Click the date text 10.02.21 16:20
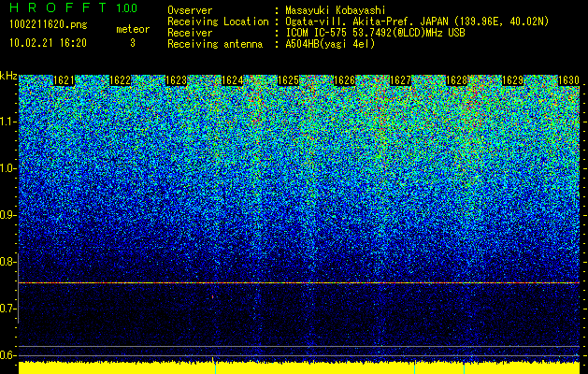This screenshot has width=588, height=374. coord(48,43)
